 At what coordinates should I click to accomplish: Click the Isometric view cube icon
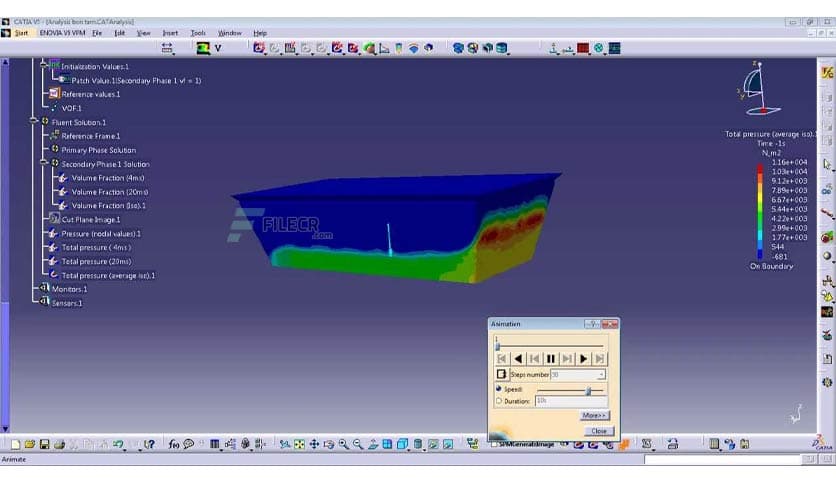(403, 444)
